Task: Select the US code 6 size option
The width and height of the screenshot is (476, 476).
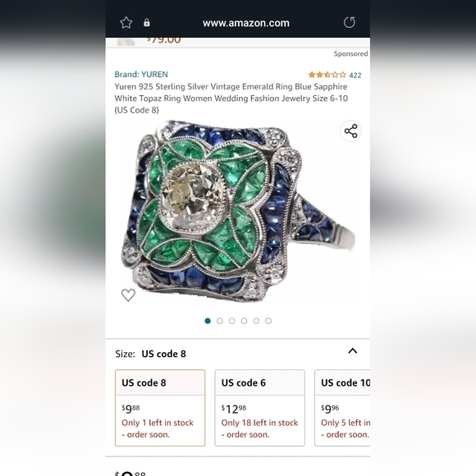Action: pyautogui.click(x=259, y=408)
